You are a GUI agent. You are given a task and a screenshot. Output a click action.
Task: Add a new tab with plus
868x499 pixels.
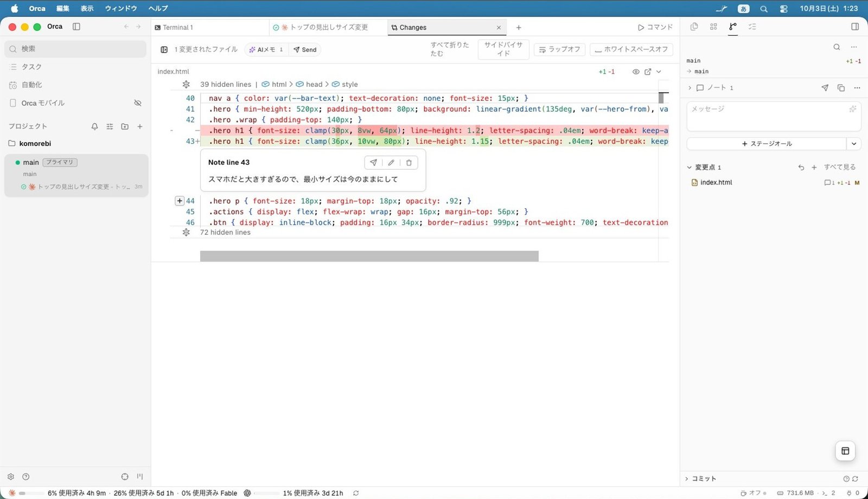(x=519, y=27)
